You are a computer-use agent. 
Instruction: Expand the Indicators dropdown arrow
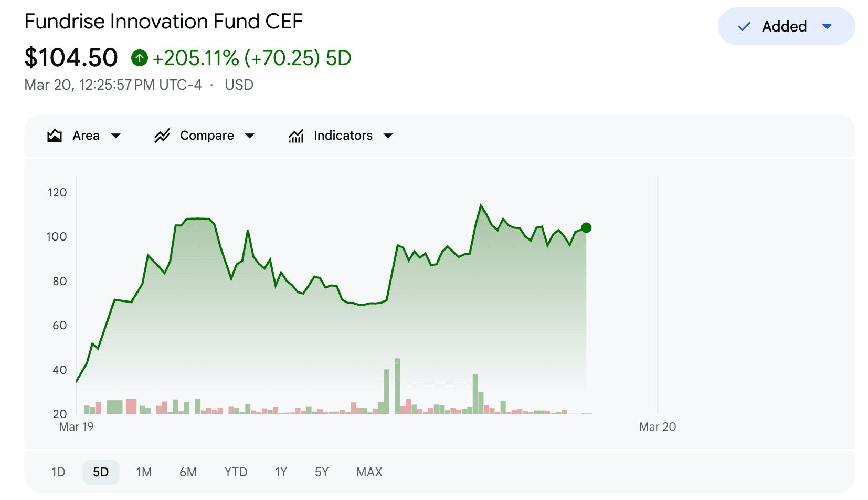388,136
